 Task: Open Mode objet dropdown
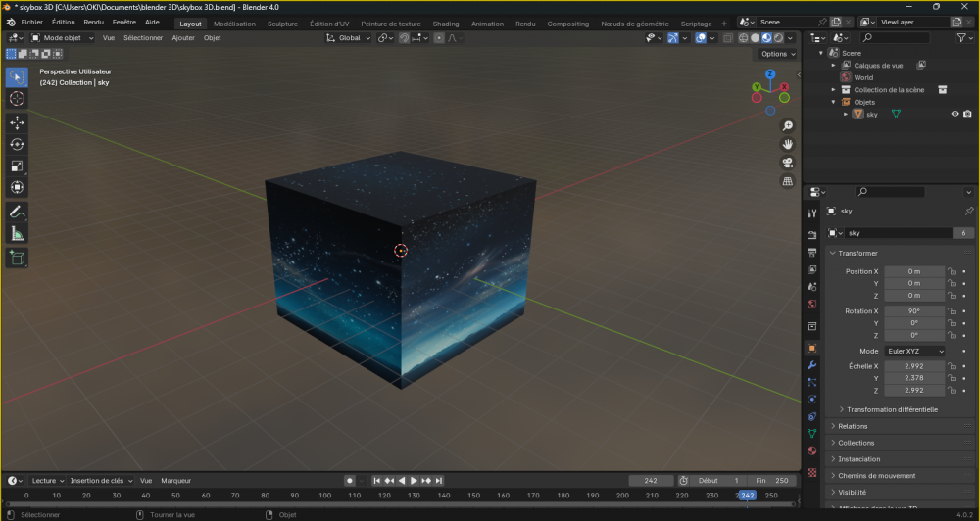coord(63,38)
